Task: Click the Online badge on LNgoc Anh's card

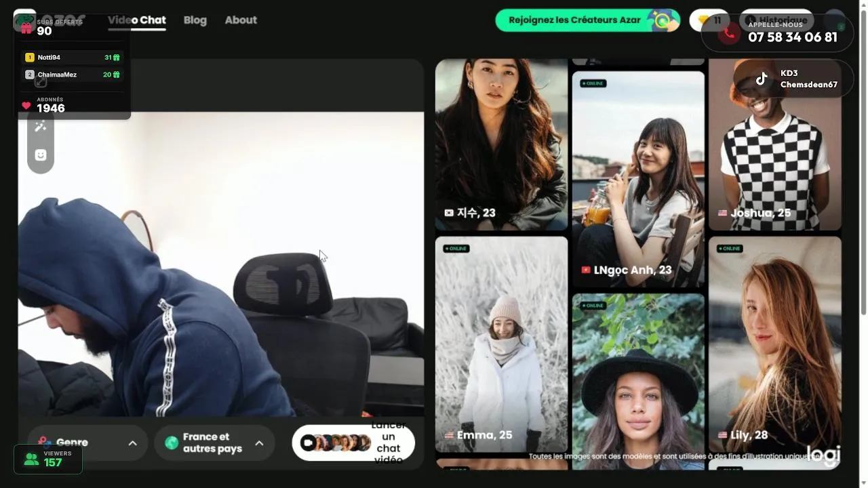Action: (x=593, y=83)
